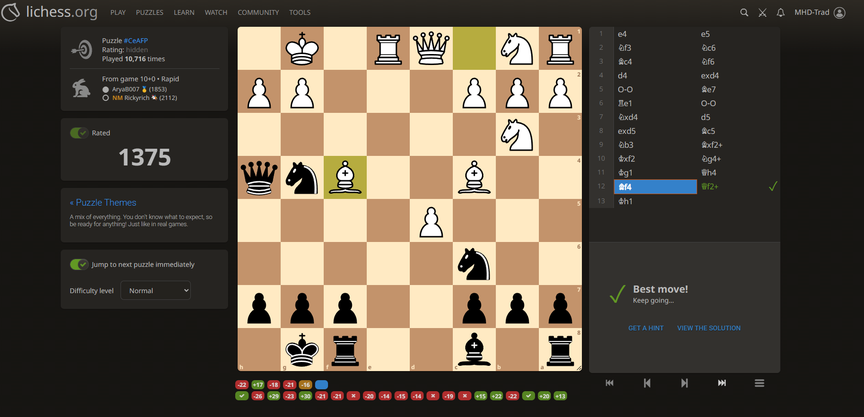
Task: Select the white king on g1
Action: pos(302,48)
